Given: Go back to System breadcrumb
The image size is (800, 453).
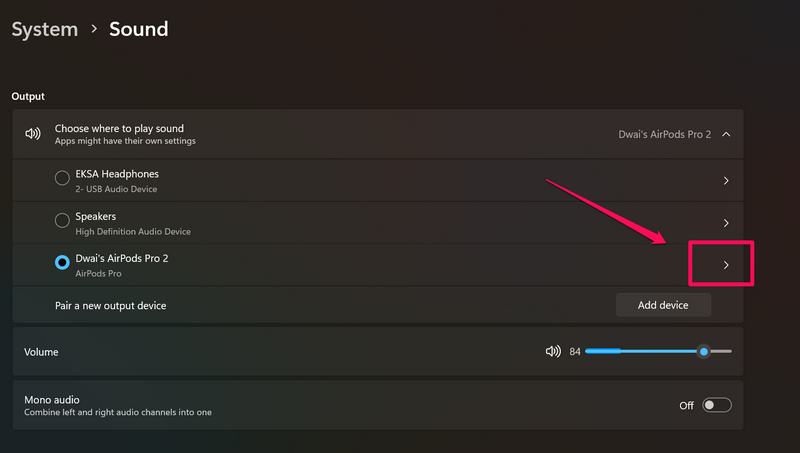Looking at the screenshot, I should 44,29.
